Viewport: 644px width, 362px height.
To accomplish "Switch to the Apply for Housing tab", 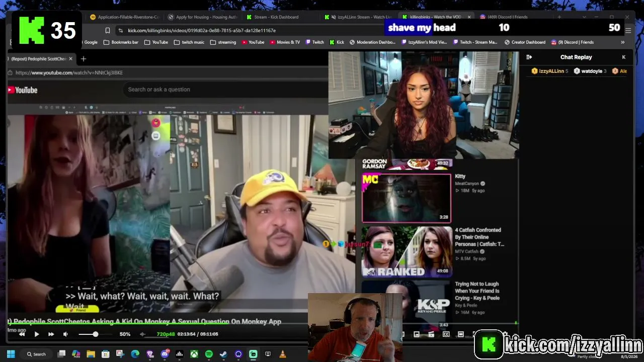I will (x=203, y=17).
